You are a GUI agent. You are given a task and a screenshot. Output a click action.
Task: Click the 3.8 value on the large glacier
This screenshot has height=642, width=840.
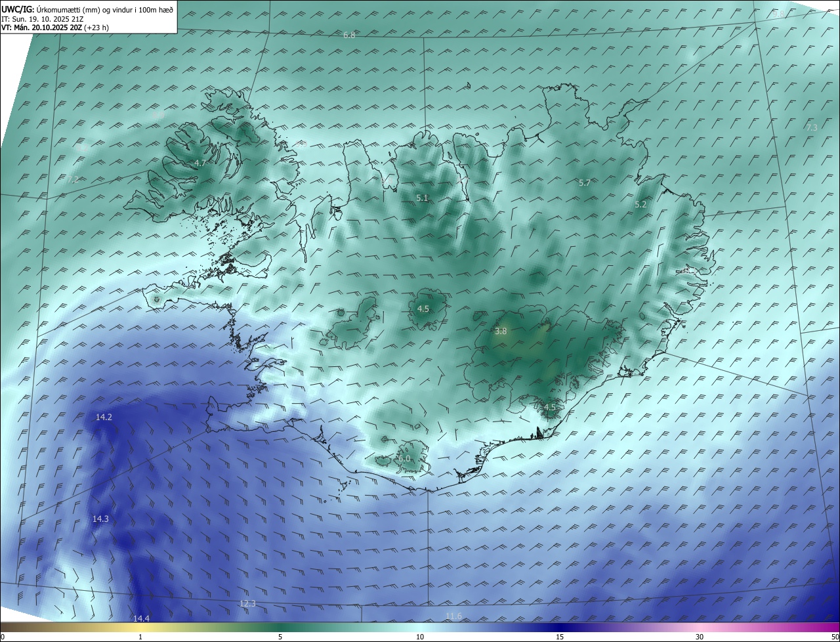click(501, 332)
